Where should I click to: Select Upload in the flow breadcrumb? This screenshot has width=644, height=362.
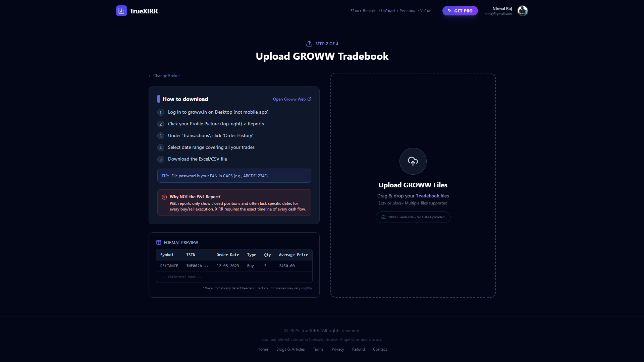(x=388, y=11)
